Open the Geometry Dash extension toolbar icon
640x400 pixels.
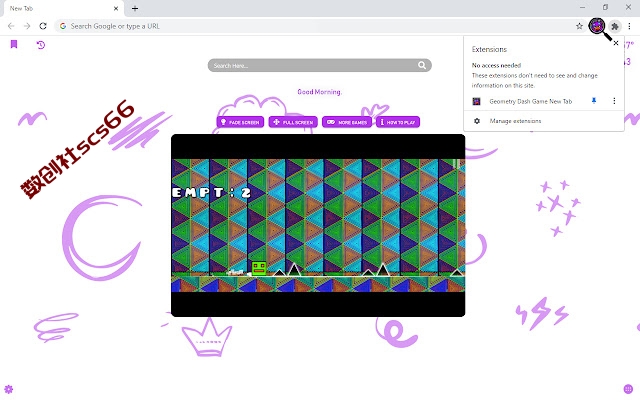point(597,27)
